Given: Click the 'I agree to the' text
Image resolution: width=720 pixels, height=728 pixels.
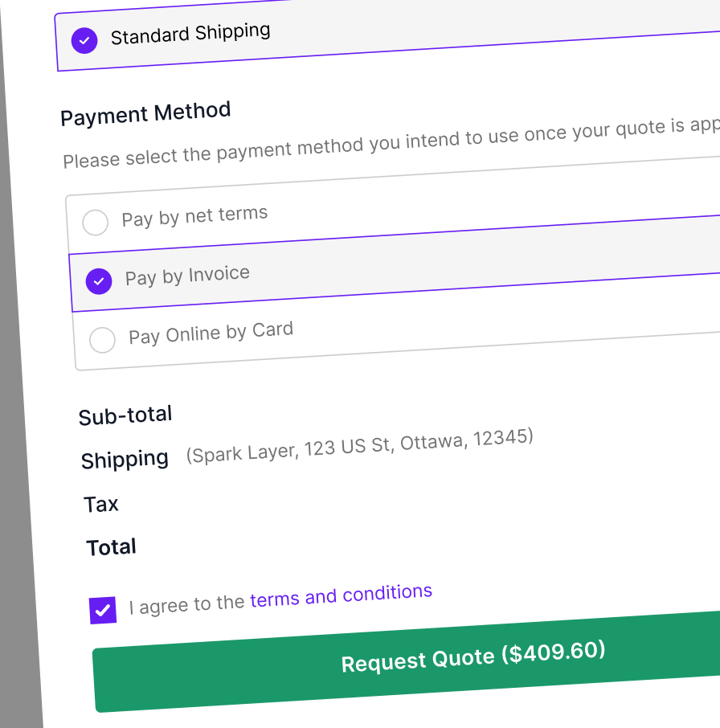Looking at the screenshot, I should [186, 604].
